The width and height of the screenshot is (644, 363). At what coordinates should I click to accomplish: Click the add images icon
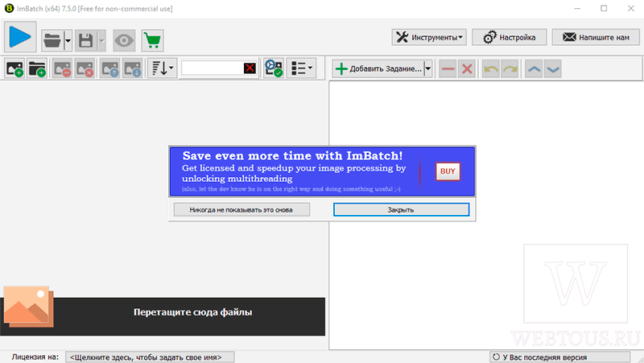[x=14, y=68]
